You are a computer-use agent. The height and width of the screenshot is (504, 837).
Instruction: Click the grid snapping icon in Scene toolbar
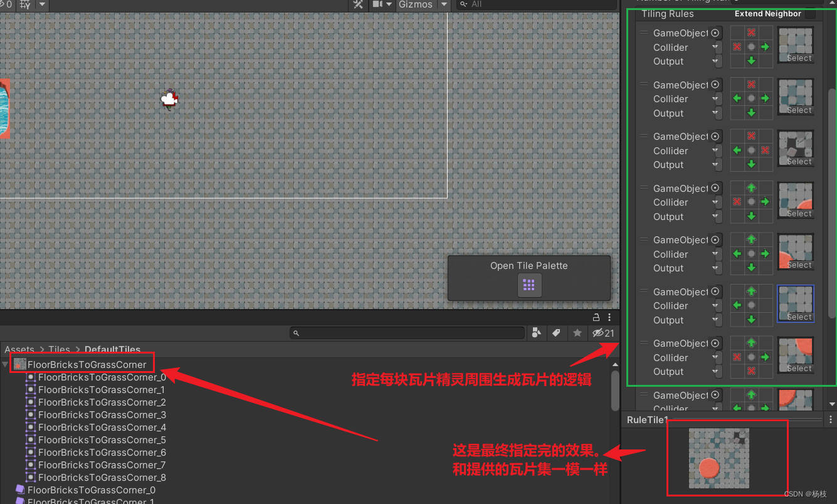[25, 4]
